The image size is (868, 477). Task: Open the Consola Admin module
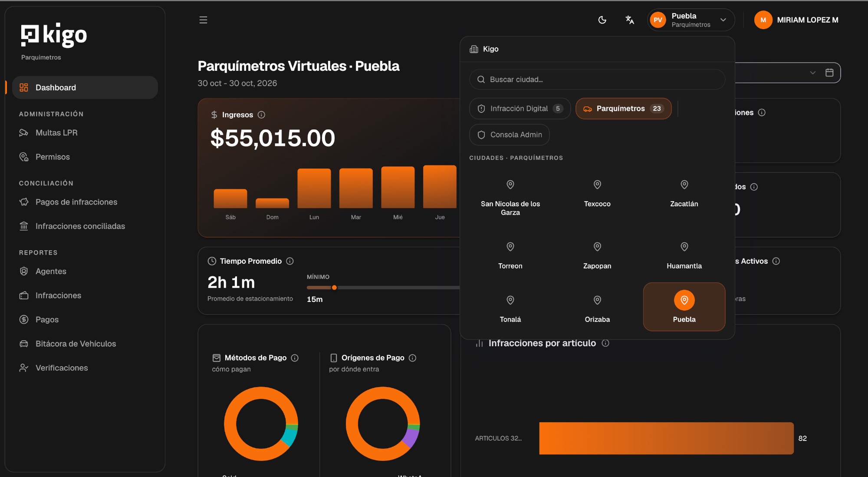[510, 135]
